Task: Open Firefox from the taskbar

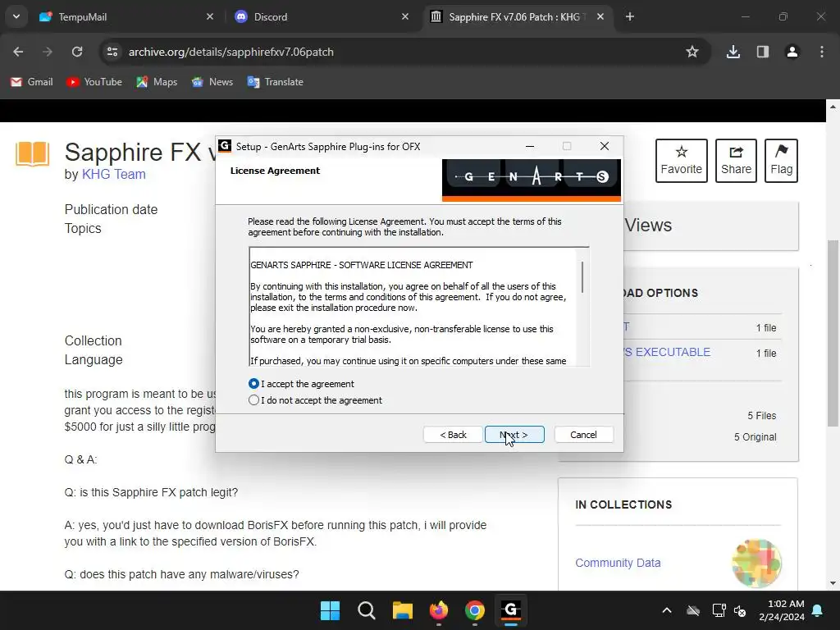Action: (439, 610)
